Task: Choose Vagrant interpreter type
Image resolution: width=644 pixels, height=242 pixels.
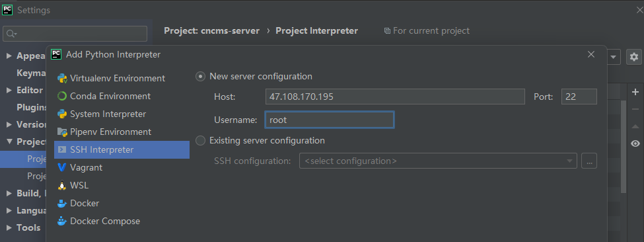Action: [122, 168]
